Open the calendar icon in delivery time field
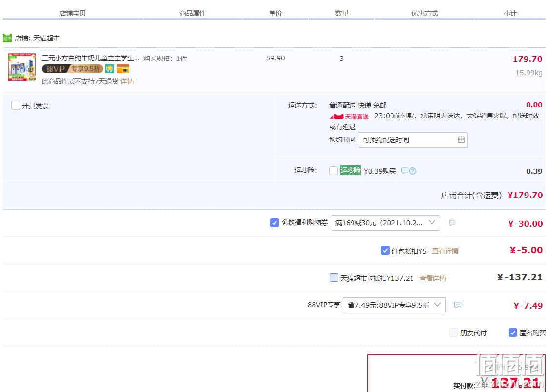 461,140
